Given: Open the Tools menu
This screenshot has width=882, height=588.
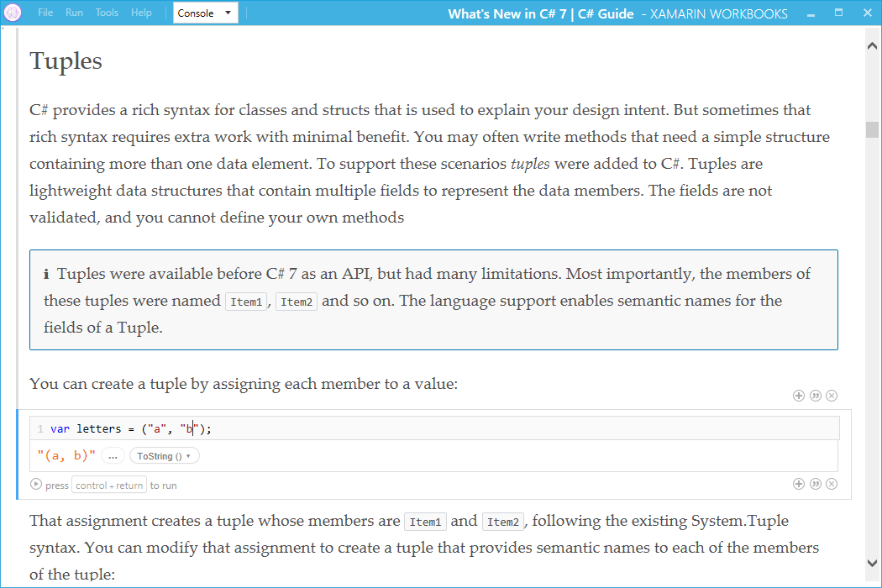Looking at the screenshot, I should pos(107,13).
